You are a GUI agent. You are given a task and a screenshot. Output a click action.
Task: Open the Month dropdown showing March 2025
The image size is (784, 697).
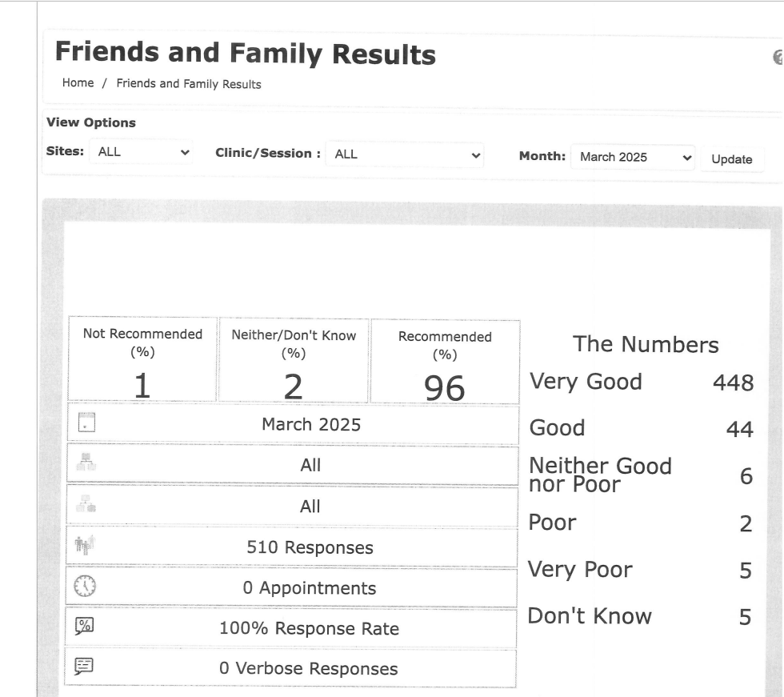coord(634,157)
